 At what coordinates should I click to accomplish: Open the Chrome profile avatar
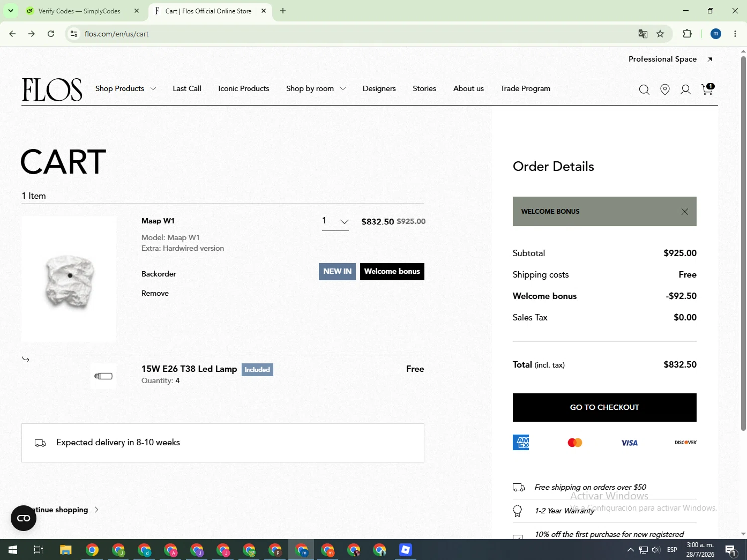point(716,34)
